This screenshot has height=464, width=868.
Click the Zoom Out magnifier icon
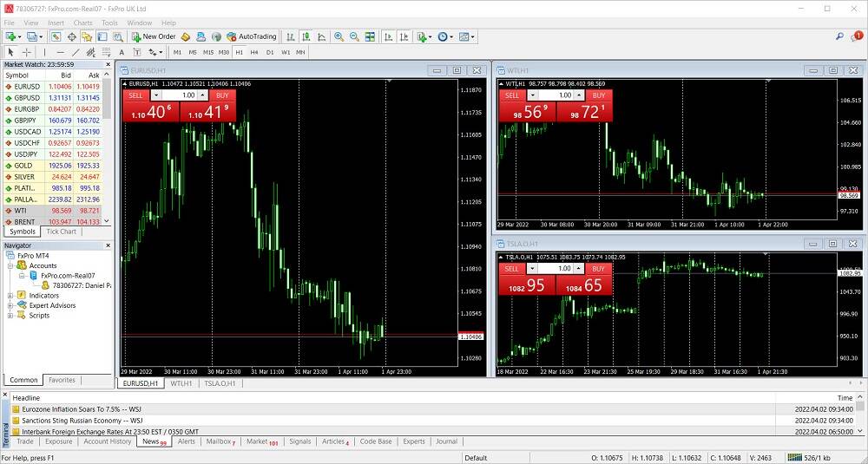354,36
